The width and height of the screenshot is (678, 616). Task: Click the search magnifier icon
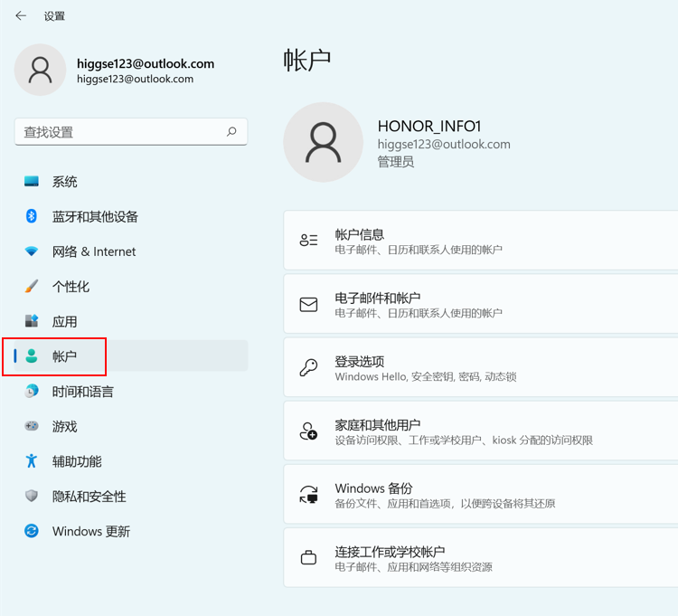231,131
